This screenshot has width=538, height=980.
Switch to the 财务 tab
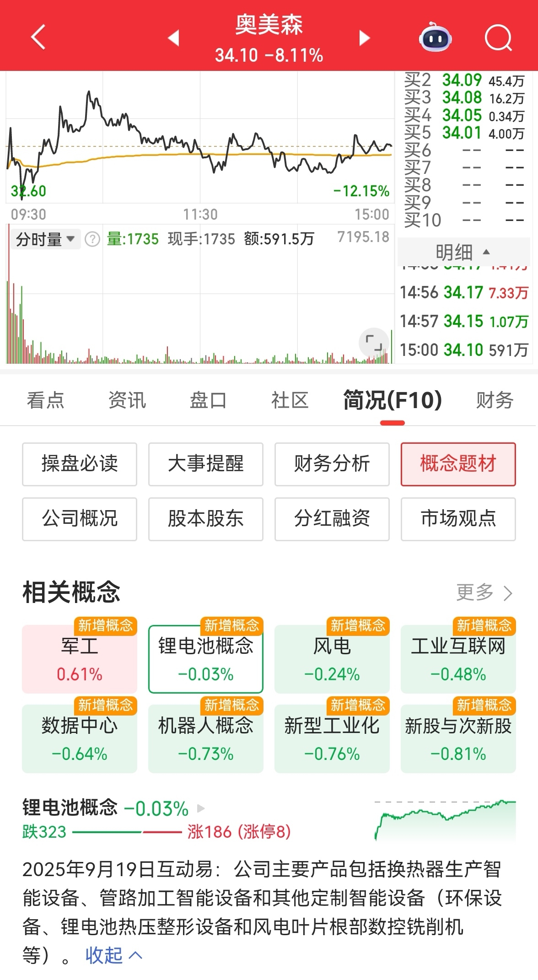[x=495, y=400]
